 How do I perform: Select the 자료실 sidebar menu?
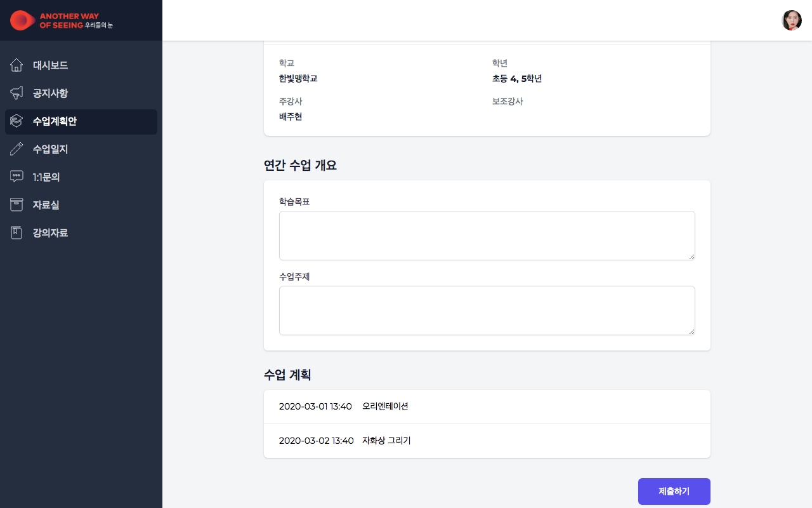pos(46,204)
